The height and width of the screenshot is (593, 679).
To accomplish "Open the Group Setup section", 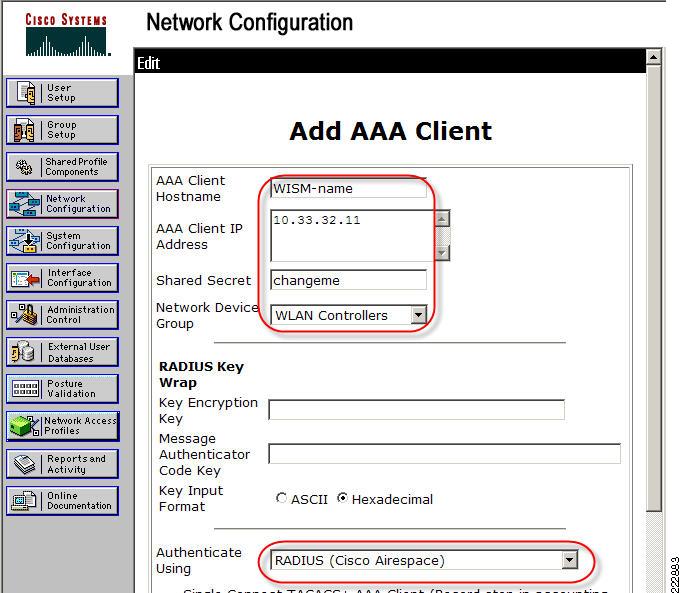I will [x=62, y=130].
